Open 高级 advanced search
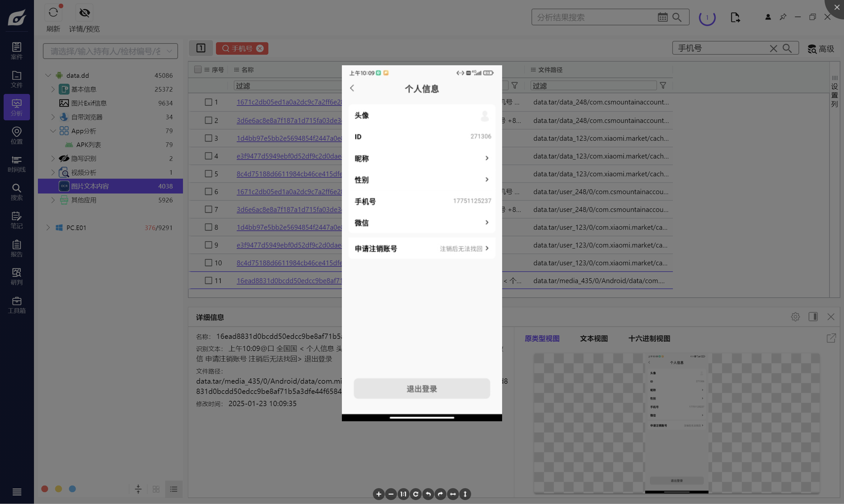The width and height of the screenshot is (844, 504). (x=821, y=49)
